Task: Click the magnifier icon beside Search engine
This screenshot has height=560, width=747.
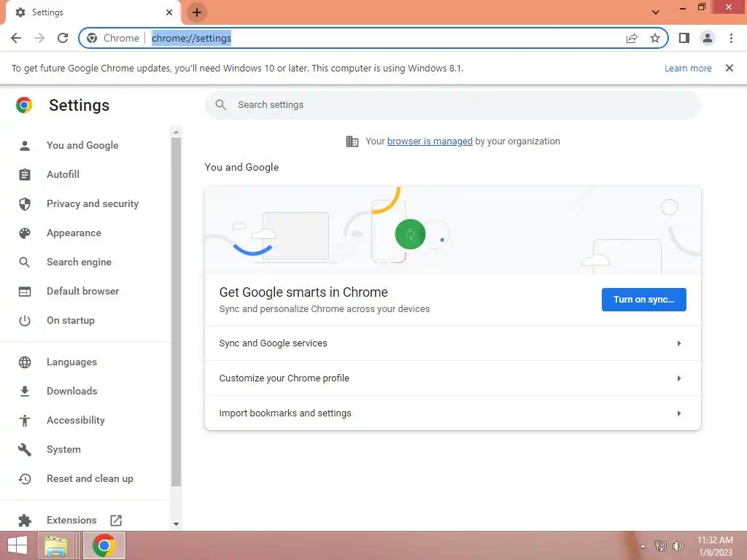Action: pyautogui.click(x=25, y=262)
